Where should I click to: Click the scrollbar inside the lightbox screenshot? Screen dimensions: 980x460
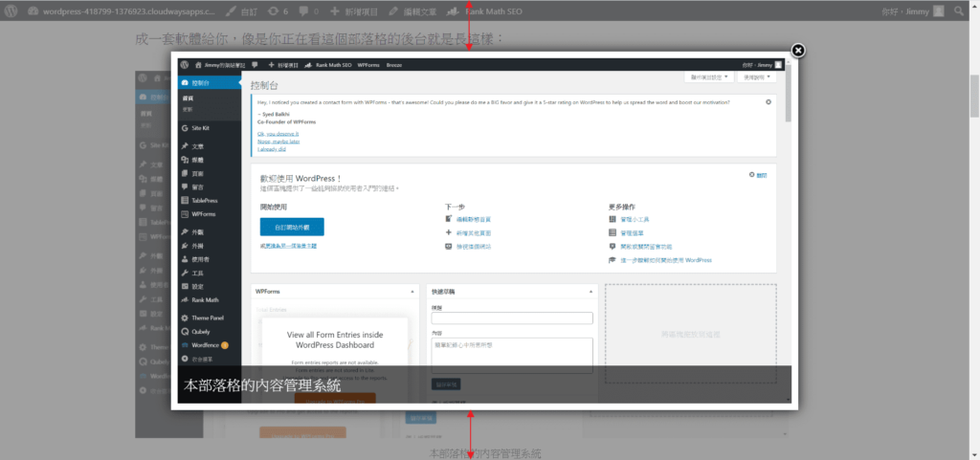(789, 93)
